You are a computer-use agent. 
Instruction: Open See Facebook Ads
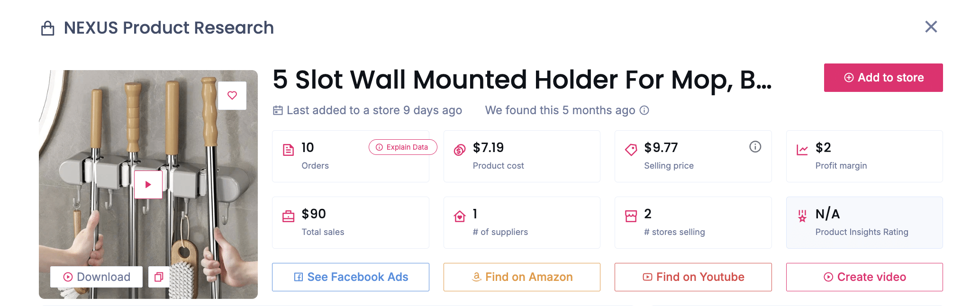351,277
